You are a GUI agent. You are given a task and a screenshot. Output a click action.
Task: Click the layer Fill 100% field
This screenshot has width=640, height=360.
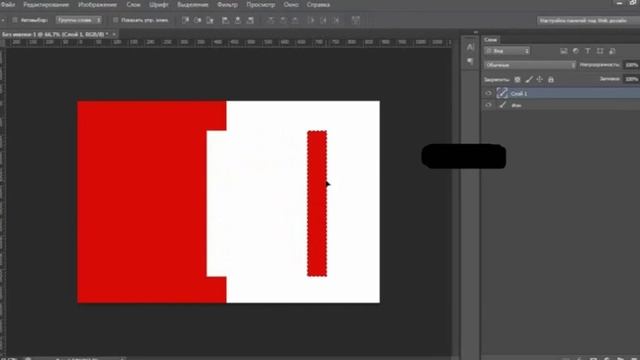click(x=631, y=79)
